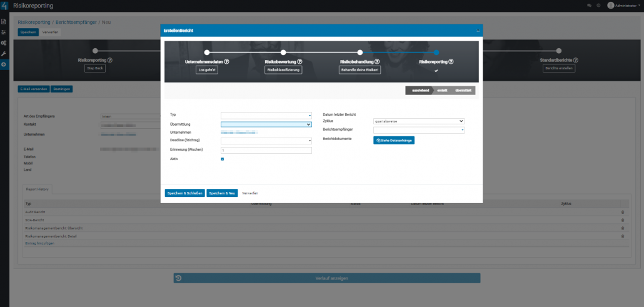Image resolution: width=644 pixels, height=307 pixels.
Task: Open the Deadline (Stichtag) date selector
Action: point(266,141)
